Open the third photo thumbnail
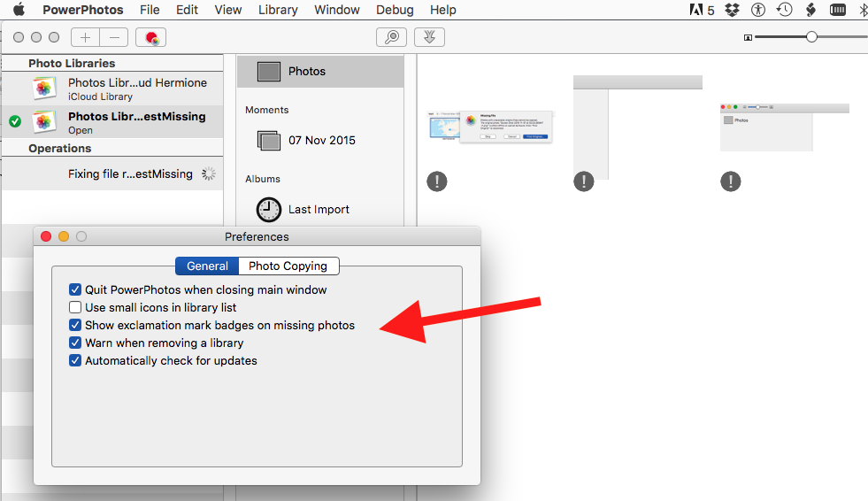 click(785, 127)
